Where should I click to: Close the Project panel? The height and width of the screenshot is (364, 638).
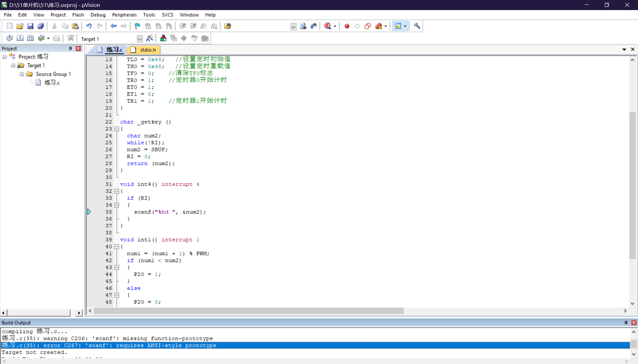pos(78,48)
